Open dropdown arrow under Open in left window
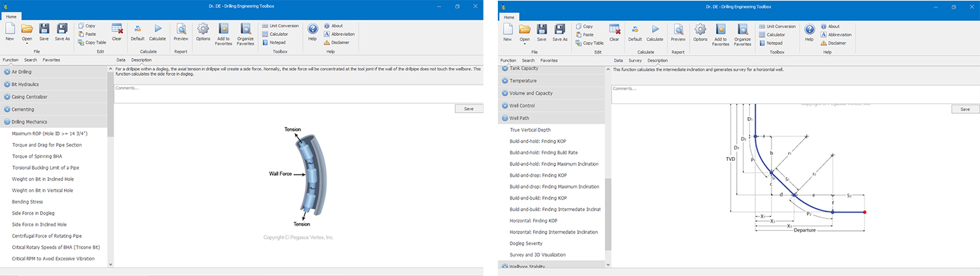Image resolution: width=980 pixels, height=276 pixels. (x=27, y=44)
